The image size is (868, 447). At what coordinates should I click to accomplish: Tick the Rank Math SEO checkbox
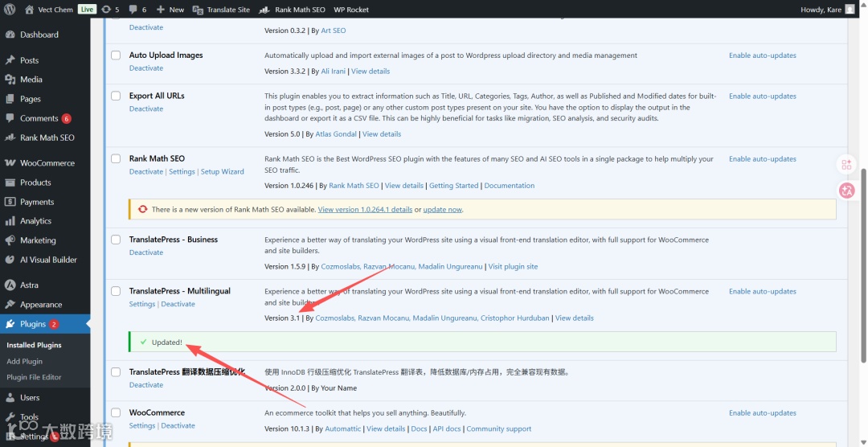(x=116, y=158)
